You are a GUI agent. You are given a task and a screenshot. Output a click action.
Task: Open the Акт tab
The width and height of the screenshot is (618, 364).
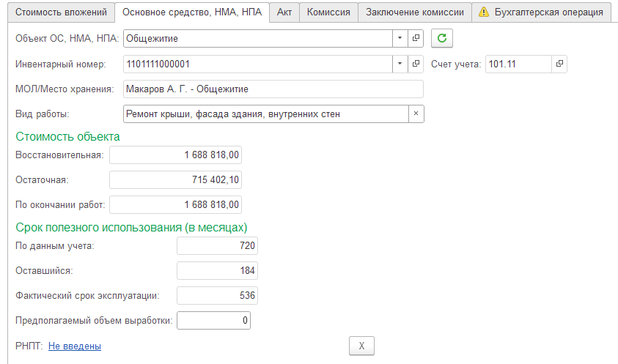[x=284, y=12]
